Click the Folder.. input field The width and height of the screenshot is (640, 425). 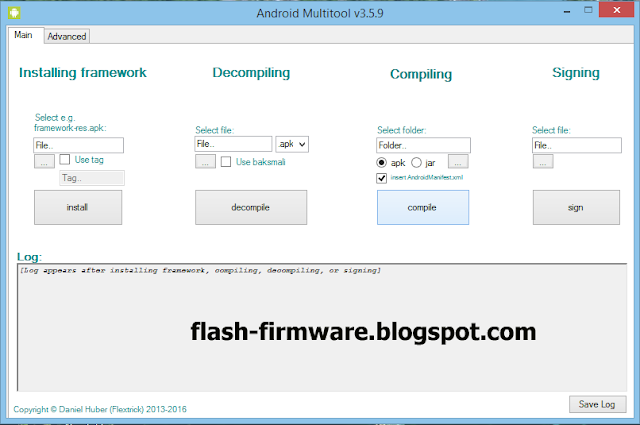(423, 145)
